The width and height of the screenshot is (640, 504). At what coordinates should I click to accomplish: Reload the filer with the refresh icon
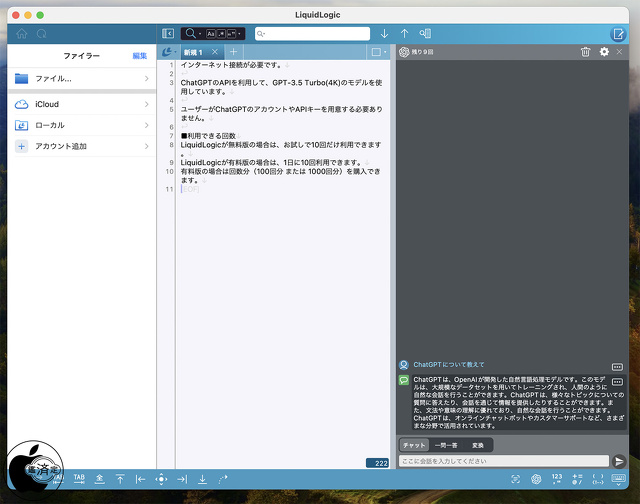[42, 34]
